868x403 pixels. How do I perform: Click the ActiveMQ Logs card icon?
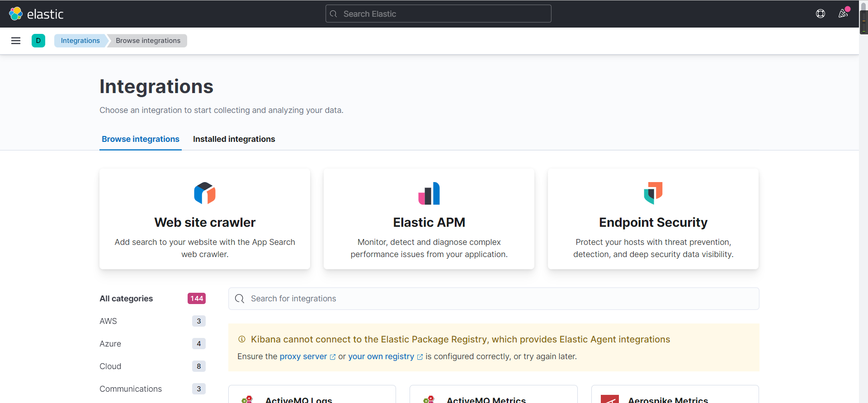tap(247, 399)
